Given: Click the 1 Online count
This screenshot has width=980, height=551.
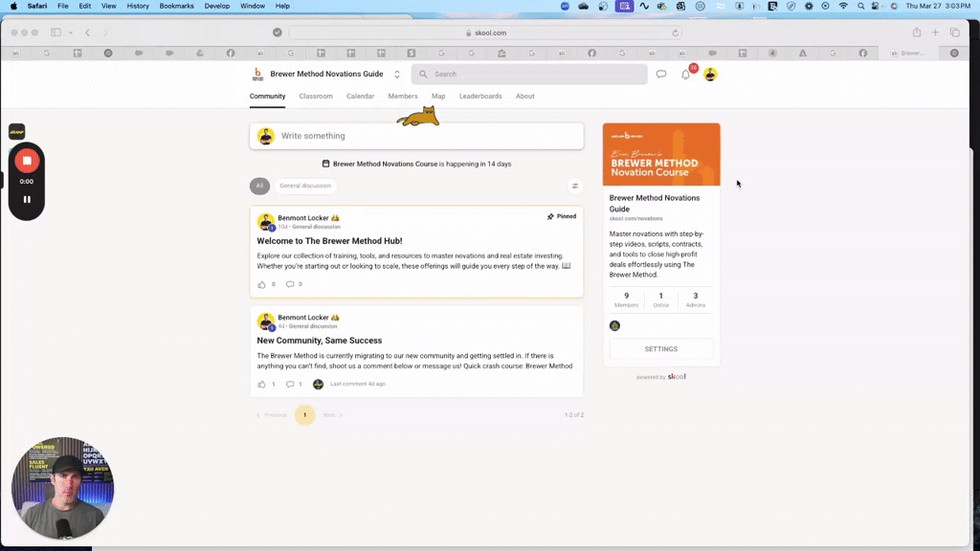Looking at the screenshot, I should [660, 299].
